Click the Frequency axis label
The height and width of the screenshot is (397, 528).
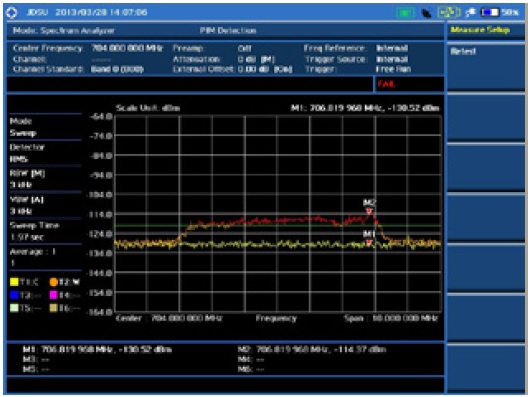click(x=276, y=318)
